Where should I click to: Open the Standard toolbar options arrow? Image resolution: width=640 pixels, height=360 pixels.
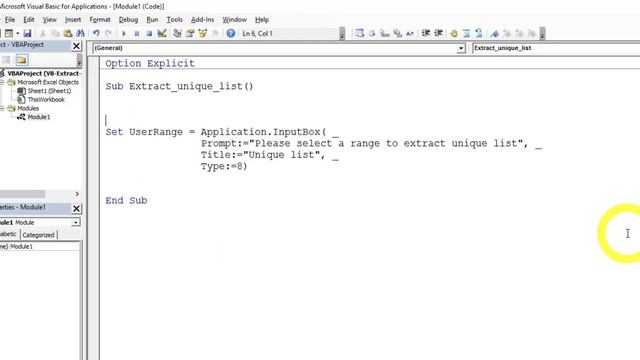pyautogui.click(x=342, y=33)
